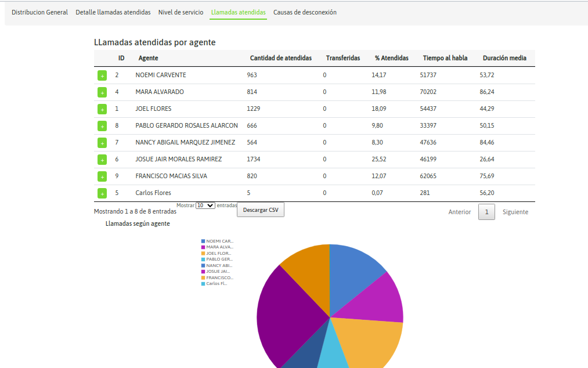Expand row for FRANCISCO MACIAS SILVA
588x368 pixels.
click(102, 176)
